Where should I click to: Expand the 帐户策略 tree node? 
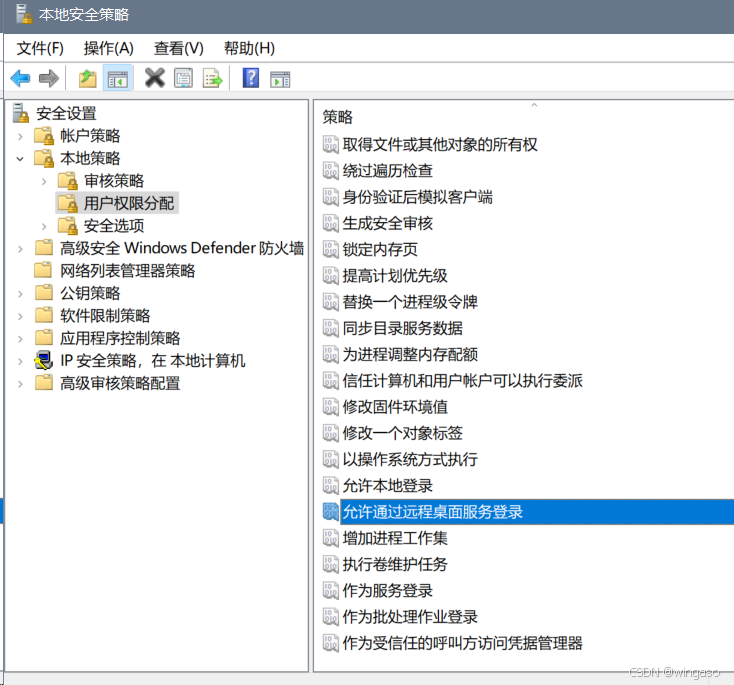tap(20, 136)
